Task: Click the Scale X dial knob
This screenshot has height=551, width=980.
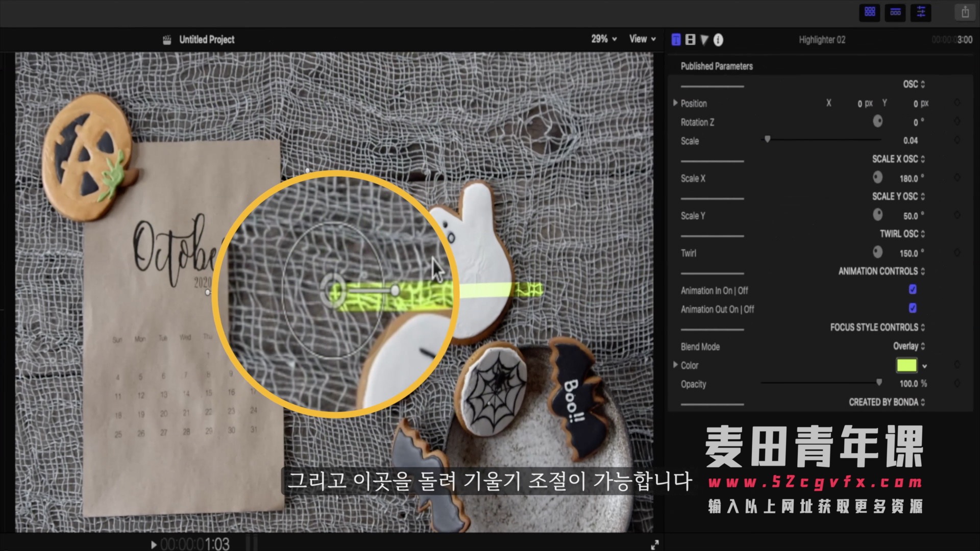Action: tap(877, 178)
